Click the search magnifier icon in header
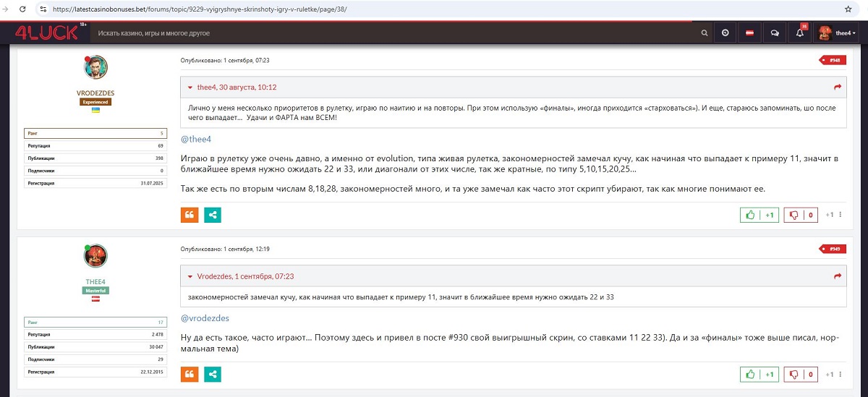The width and height of the screenshot is (868, 397). 705,33
